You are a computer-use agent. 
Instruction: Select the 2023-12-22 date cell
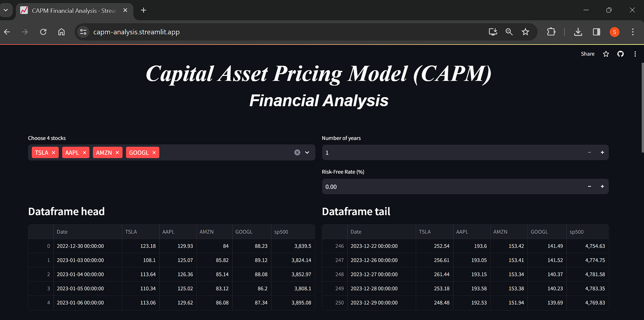(x=382, y=246)
